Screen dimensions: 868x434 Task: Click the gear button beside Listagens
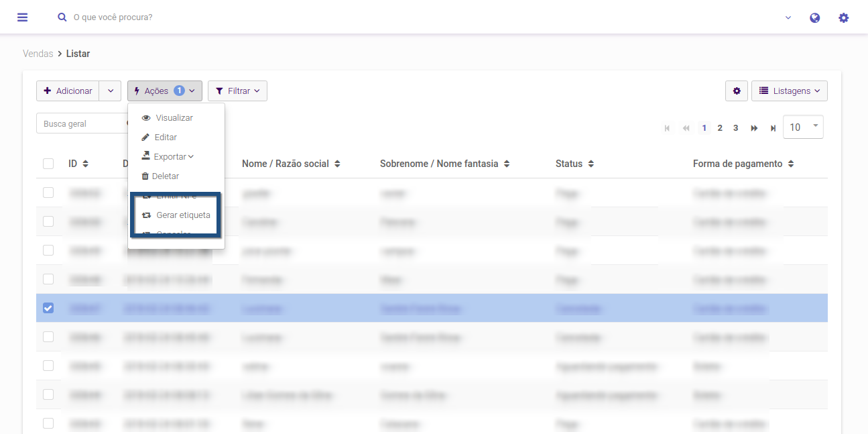click(x=737, y=91)
